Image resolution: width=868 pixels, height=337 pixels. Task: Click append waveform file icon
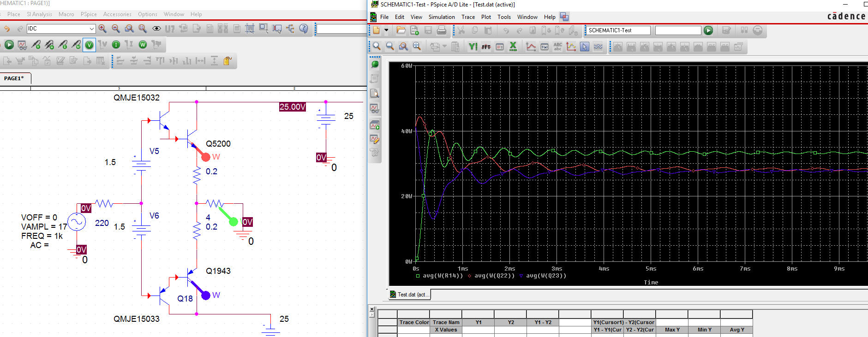(x=414, y=30)
